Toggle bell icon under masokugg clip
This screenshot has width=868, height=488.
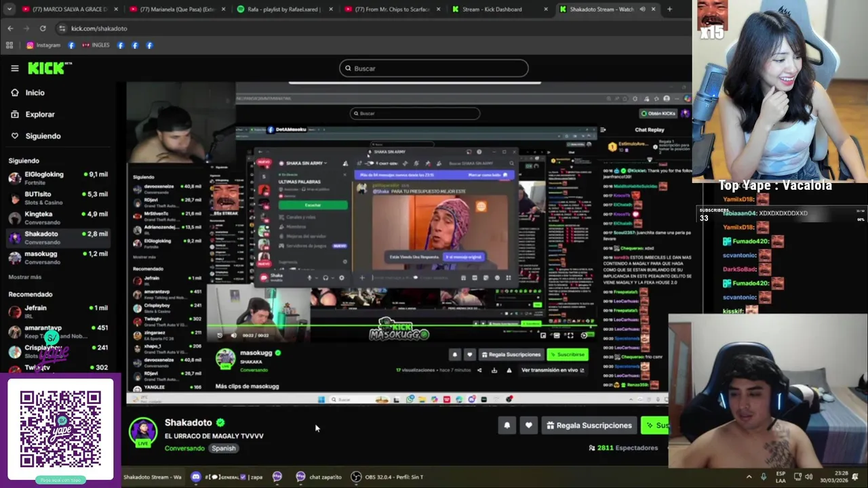(454, 354)
